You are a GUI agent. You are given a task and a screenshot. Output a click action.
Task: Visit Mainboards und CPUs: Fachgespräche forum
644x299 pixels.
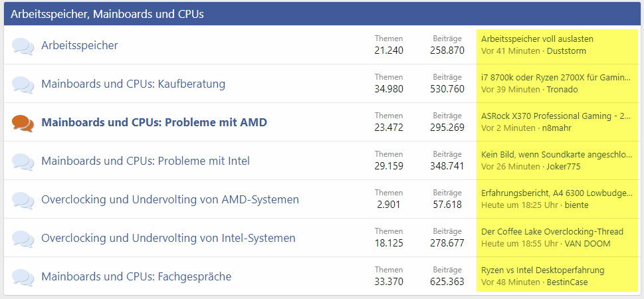136,276
